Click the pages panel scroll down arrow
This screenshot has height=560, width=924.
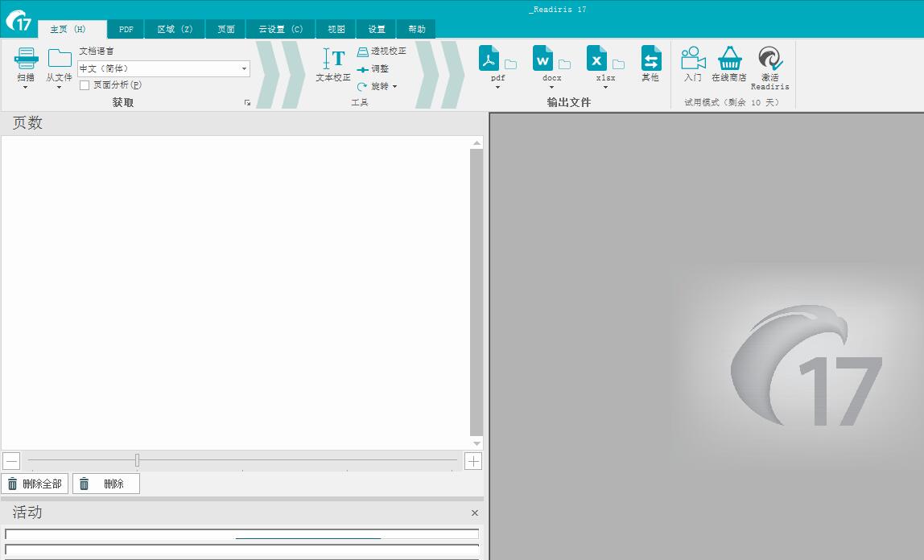click(x=476, y=443)
